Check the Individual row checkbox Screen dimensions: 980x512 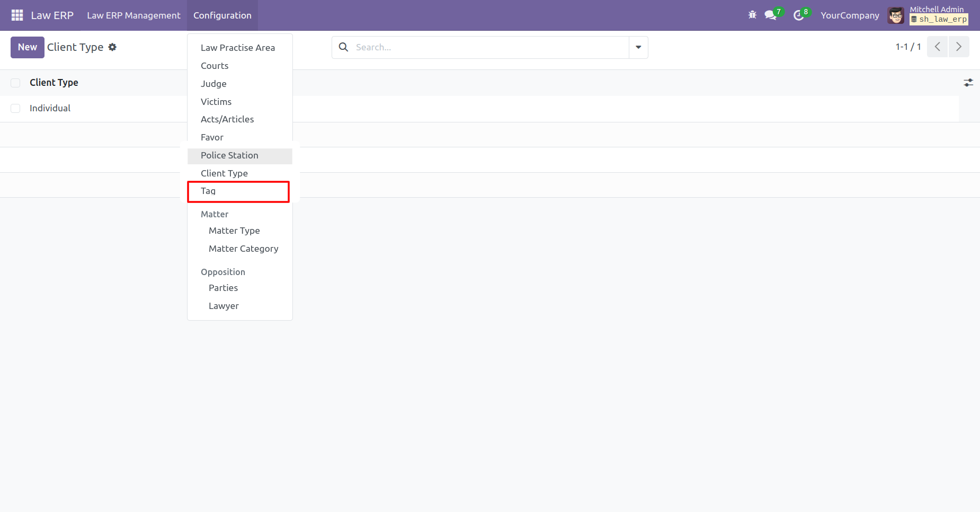15,108
